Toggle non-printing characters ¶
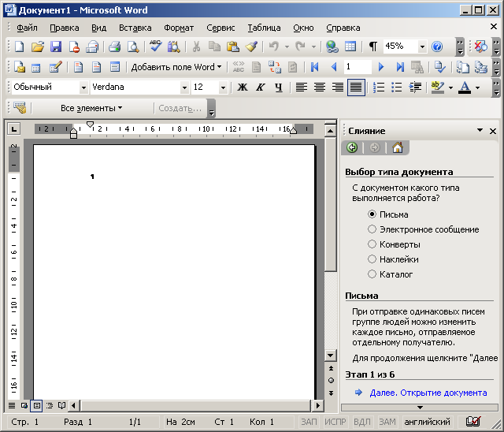 [372, 47]
